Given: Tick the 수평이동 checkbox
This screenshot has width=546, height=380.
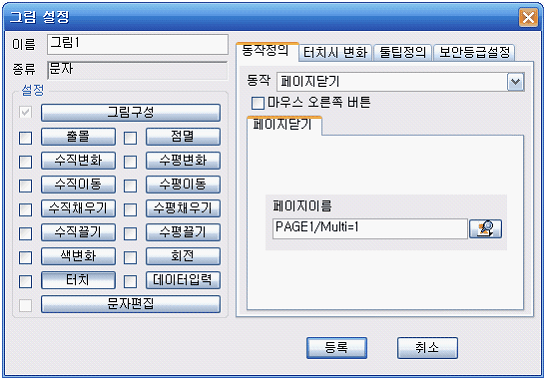Looking at the screenshot, I should (x=130, y=186).
